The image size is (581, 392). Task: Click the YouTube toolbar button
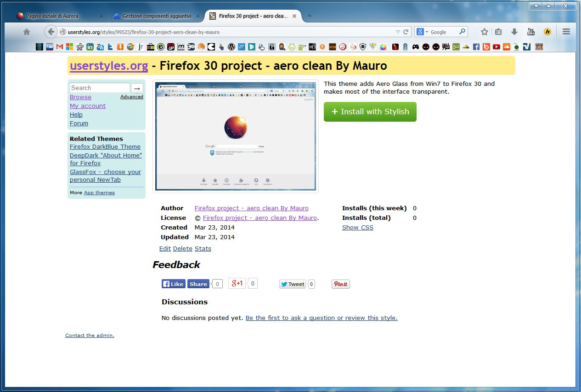[531, 32]
